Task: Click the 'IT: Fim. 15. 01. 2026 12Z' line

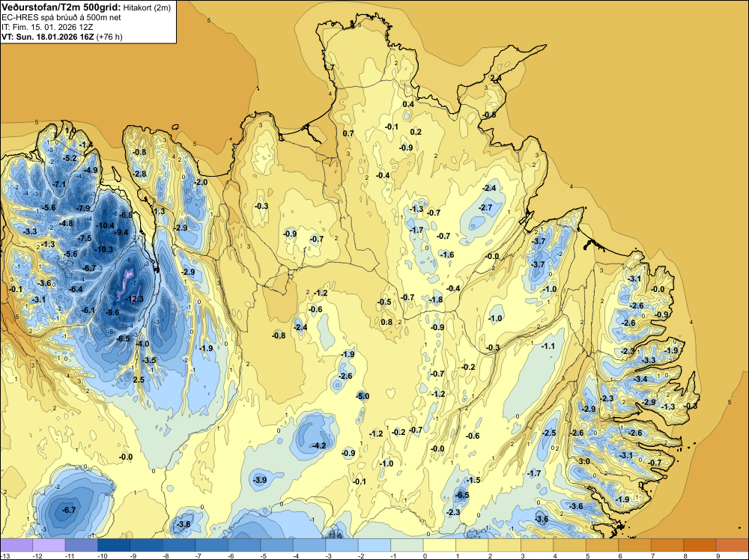Action: click(49, 27)
